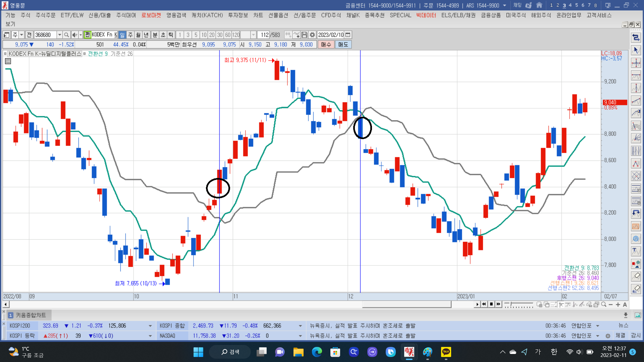The image size is (644, 362).
Task: Click the save chart floppy disk icon
Action: [304, 35]
